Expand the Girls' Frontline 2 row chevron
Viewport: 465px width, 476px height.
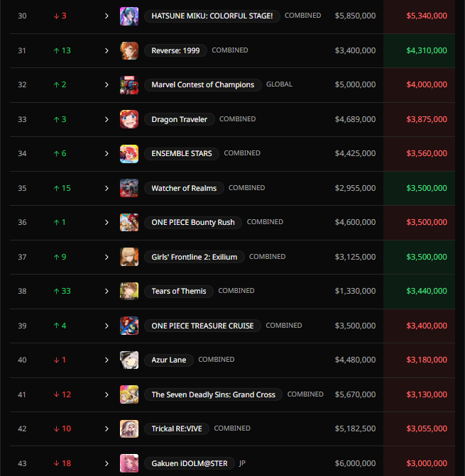pos(106,257)
